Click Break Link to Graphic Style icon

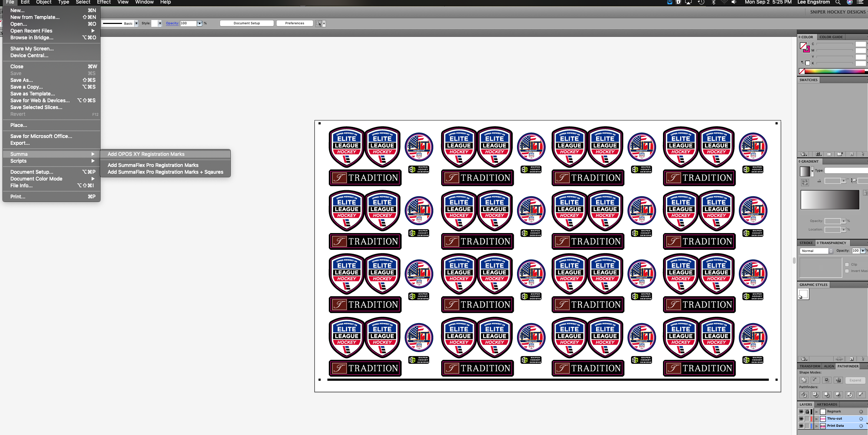pyautogui.click(x=839, y=359)
